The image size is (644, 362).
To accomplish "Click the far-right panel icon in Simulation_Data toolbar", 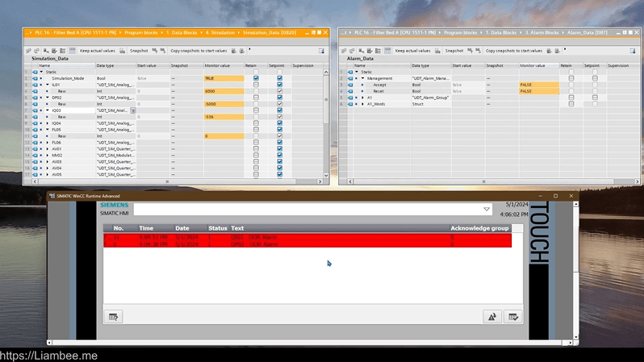I will (321, 51).
